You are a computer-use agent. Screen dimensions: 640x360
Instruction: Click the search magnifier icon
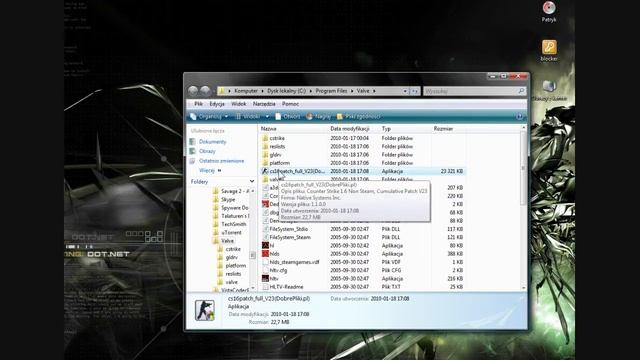coord(521,91)
